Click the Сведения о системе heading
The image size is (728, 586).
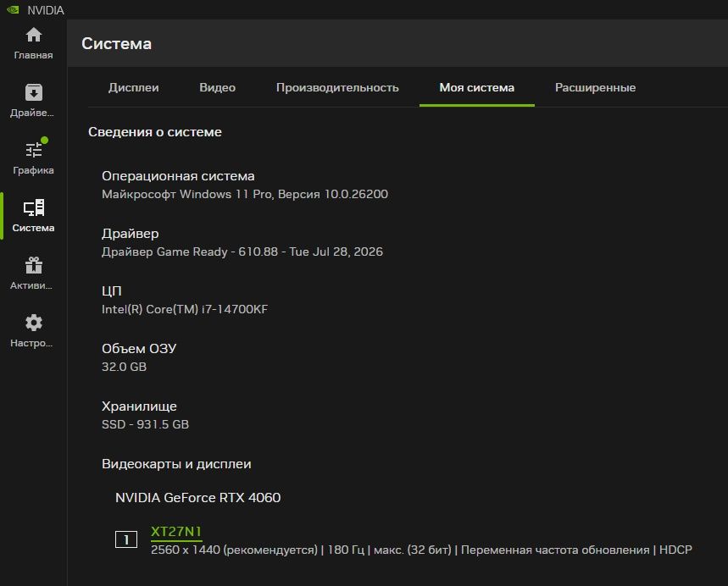pos(155,132)
